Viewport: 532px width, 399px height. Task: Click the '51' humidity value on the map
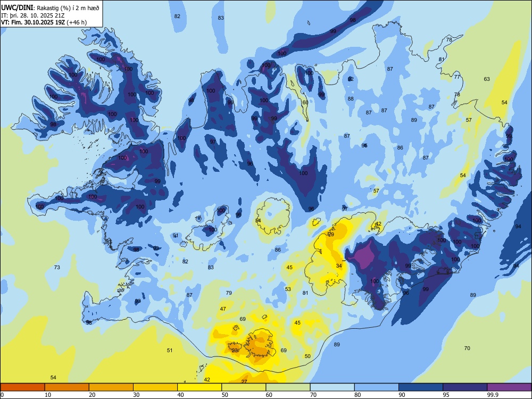170,351
